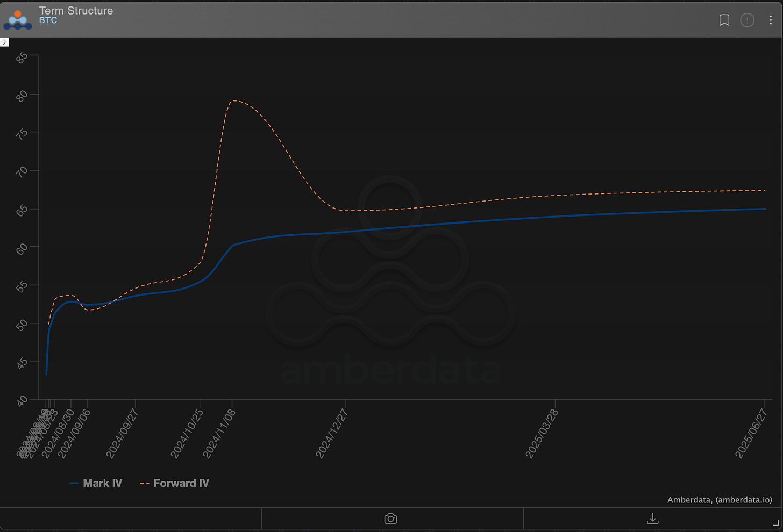The height and width of the screenshot is (532, 783).
Task: Click the 2025/03/28 x-axis date label
Action: point(542,433)
